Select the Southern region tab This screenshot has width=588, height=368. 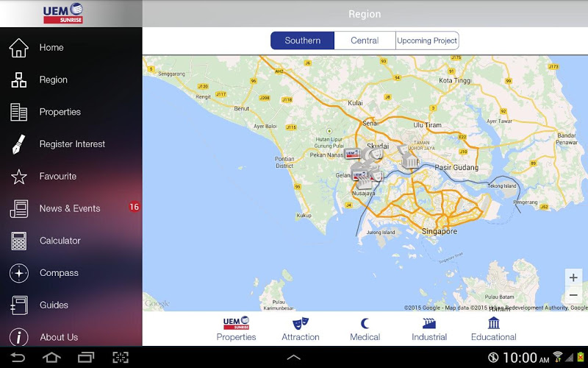click(x=302, y=40)
